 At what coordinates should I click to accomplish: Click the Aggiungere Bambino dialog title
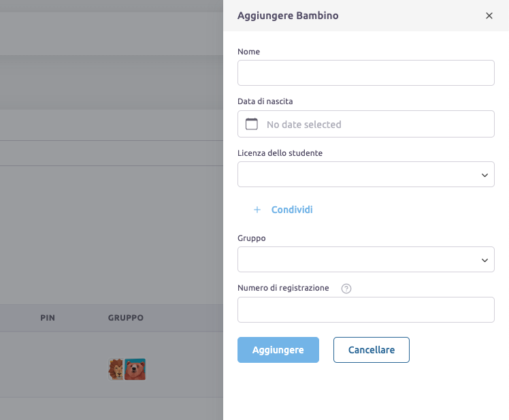[288, 16]
